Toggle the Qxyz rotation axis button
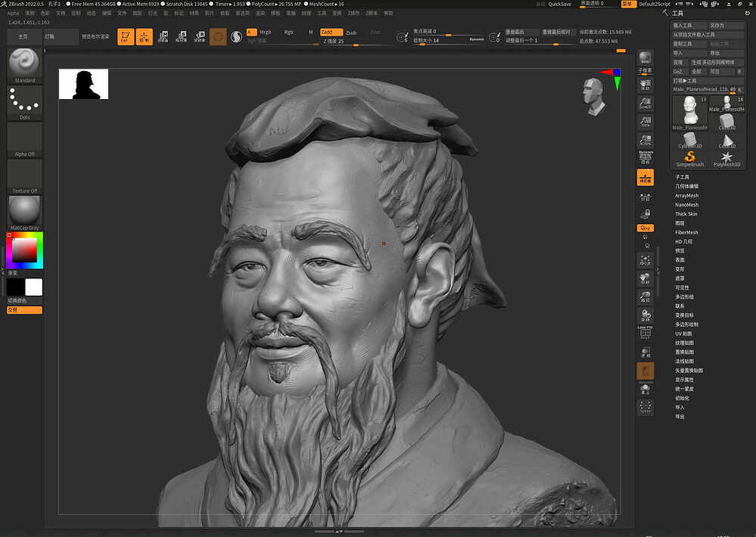Viewport: 756px width, 537px height. click(x=645, y=228)
